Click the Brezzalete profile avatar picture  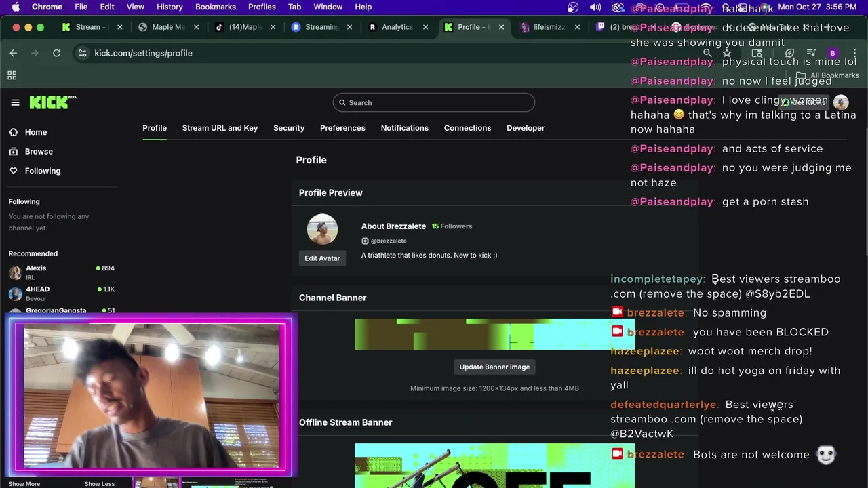322,230
